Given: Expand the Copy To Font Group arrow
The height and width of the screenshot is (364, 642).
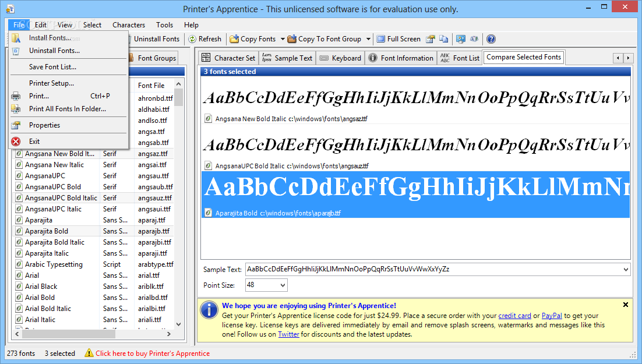Looking at the screenshot, I should point(368,39).
